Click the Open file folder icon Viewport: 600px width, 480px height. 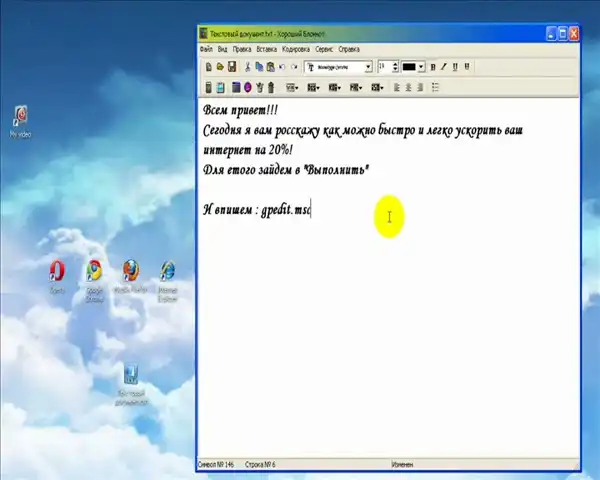(220, 67)
